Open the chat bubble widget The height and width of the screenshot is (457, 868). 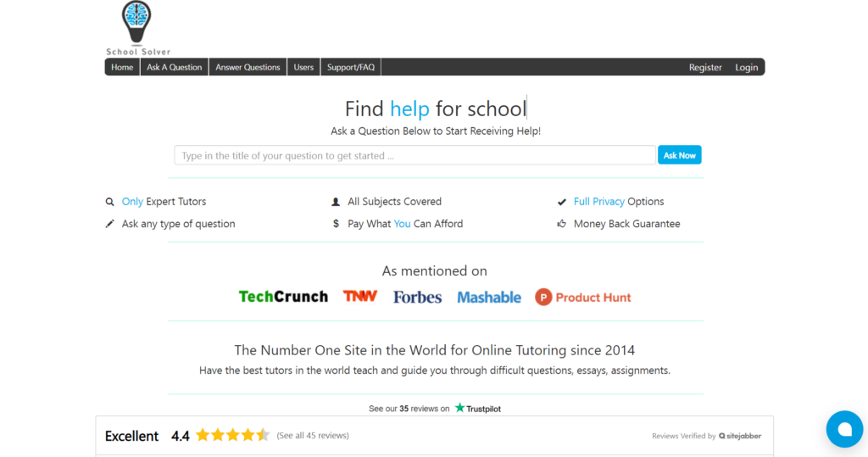point(844,429)
